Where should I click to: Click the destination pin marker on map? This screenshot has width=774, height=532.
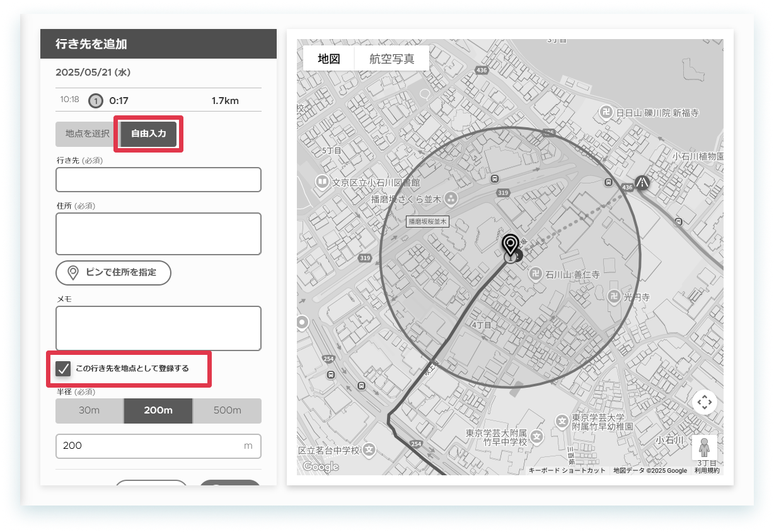510,245
